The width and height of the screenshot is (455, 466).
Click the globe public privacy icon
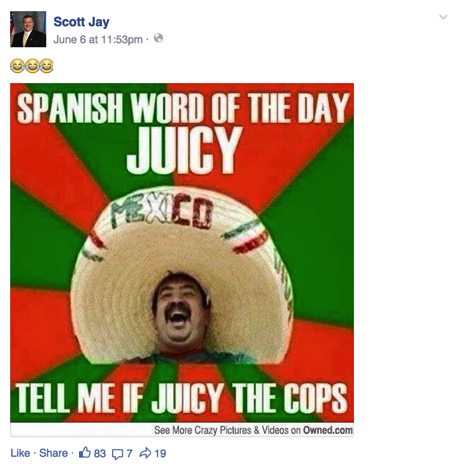(x=158, y=38)
